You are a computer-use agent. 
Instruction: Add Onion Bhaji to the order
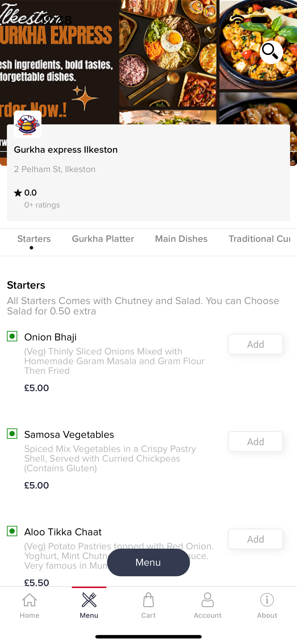(x=256, y=344)
